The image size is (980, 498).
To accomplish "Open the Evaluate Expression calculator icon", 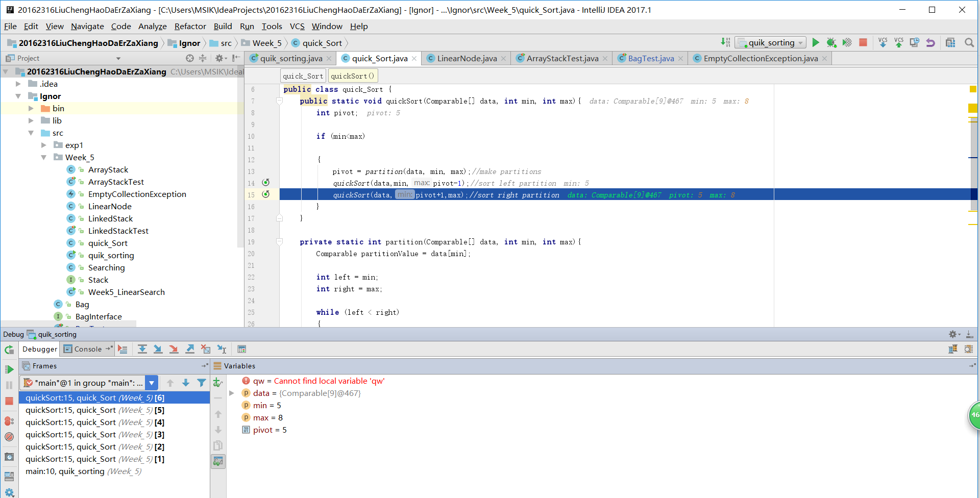I will click(242, 349).
